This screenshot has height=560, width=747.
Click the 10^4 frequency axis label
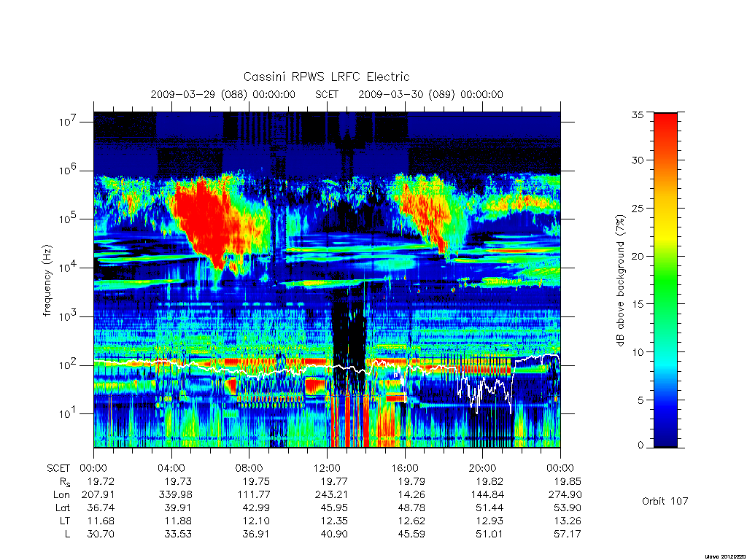(x=68, y=267)
